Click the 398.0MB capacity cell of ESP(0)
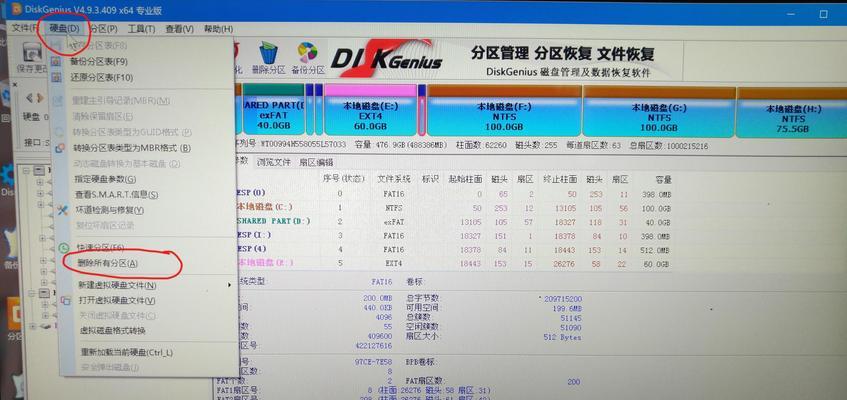The height and width of the screenshot is (400, 847). coord(656,194)
